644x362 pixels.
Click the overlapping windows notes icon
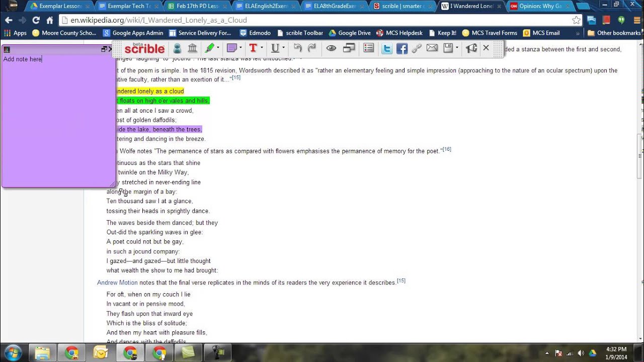tap(349, 48)
